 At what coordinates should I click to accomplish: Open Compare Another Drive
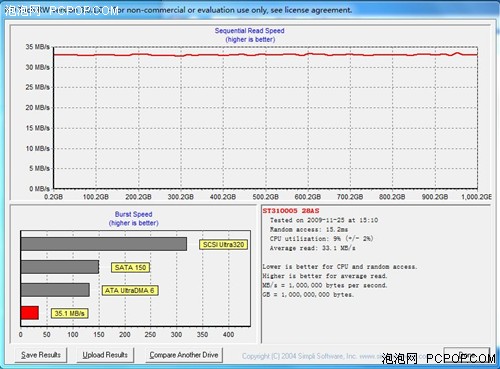[184, 355]
